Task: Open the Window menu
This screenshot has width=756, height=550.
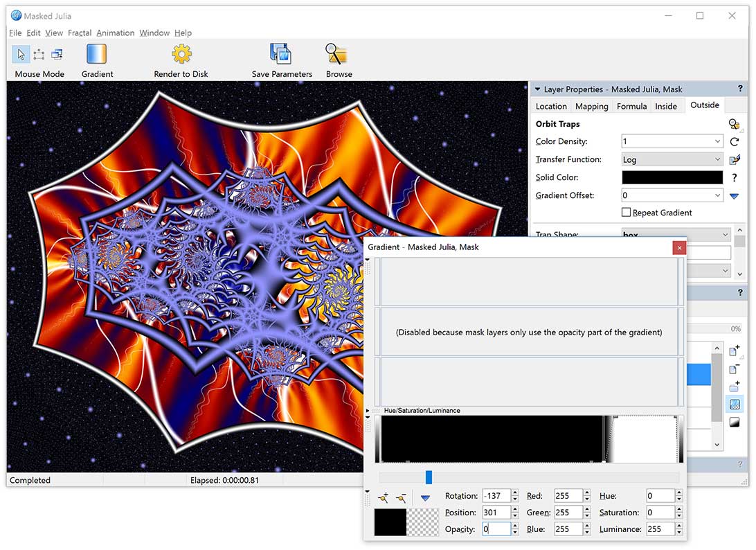Action: click(154, 33)
